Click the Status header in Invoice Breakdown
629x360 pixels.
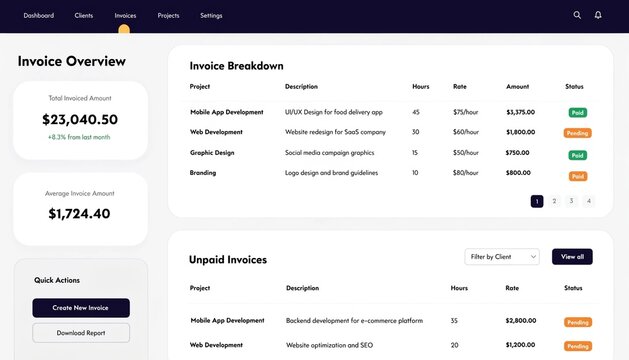click(574, 87)
